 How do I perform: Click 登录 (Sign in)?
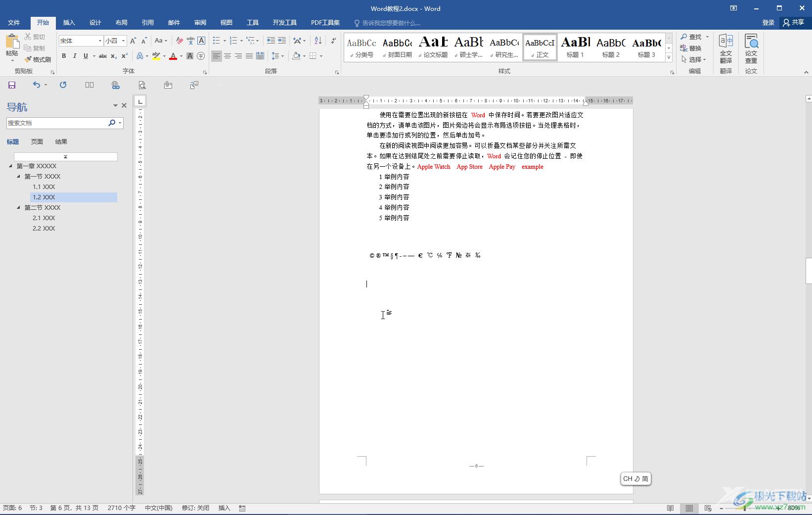pyautogui.click(x=768, y=22)
